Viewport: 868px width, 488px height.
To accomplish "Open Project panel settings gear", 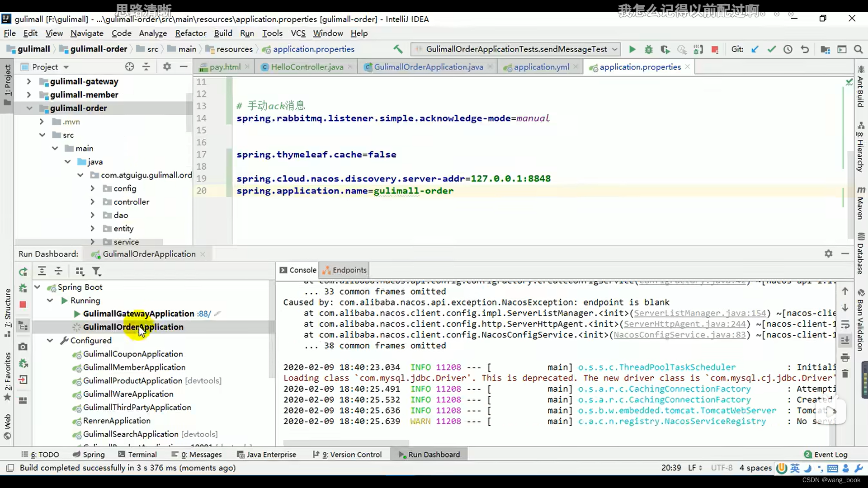I will (x=167, y=66).
